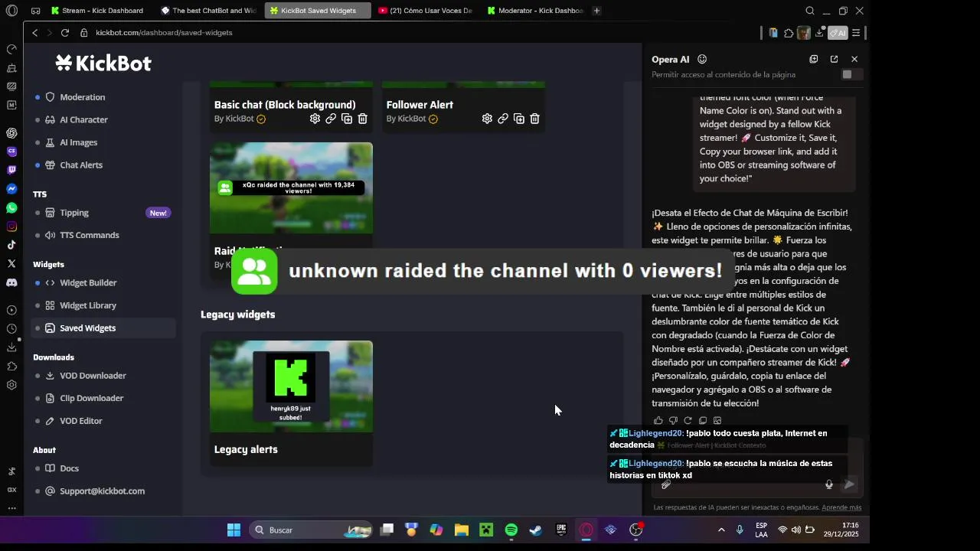Image resolution: width=980 pixels, height=551 pixels.
Task: Start a new Opera AI chat
Action: pyautogui.click(x=814, y=59)
